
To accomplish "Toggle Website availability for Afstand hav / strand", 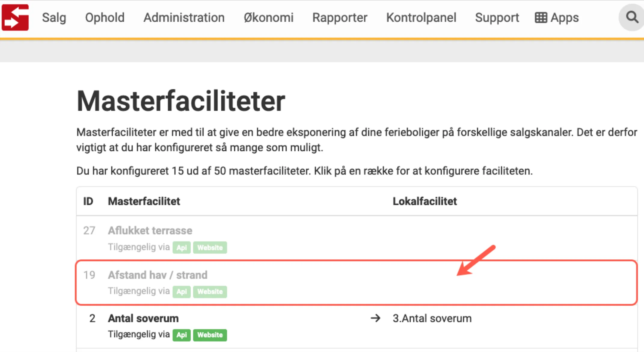I will pyautogui.click(x=210, y=292).
